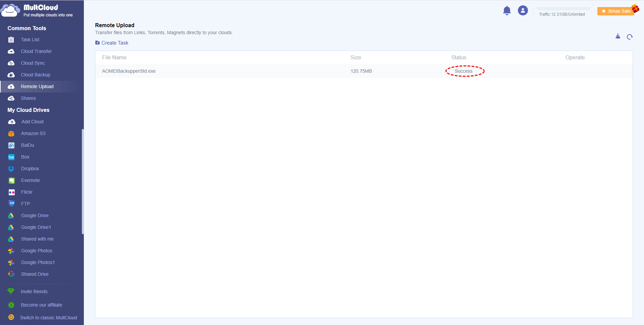Click the Xmas Sale button

click(616, 11)
